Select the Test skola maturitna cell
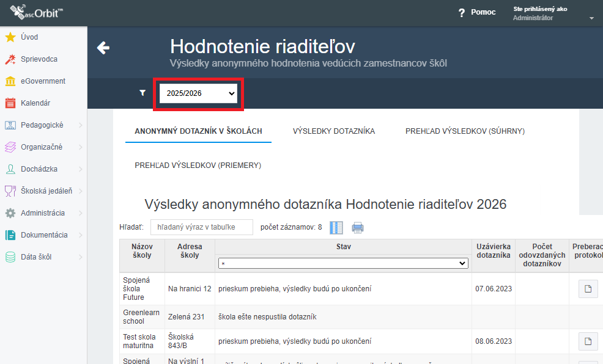The width and height of the screenshot is (603, 364). coord(142,341)
